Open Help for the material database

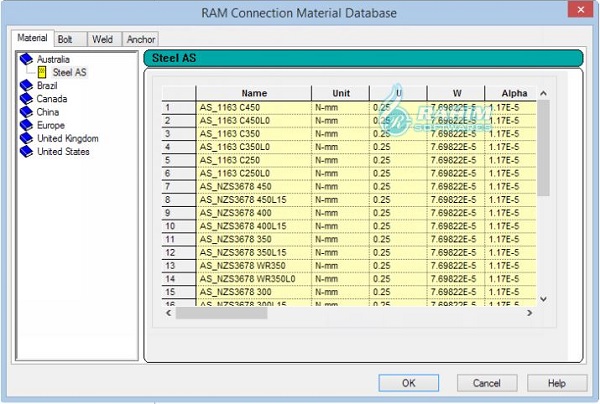point(556,382)
